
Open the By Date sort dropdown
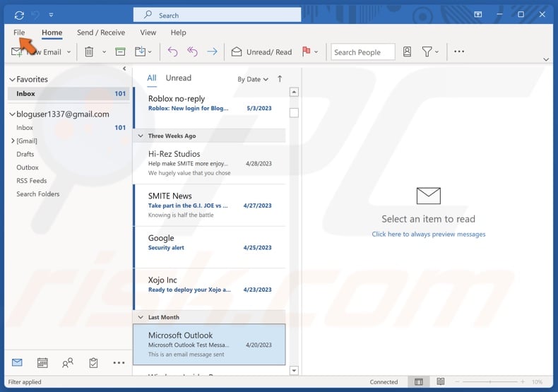[253, 79]
